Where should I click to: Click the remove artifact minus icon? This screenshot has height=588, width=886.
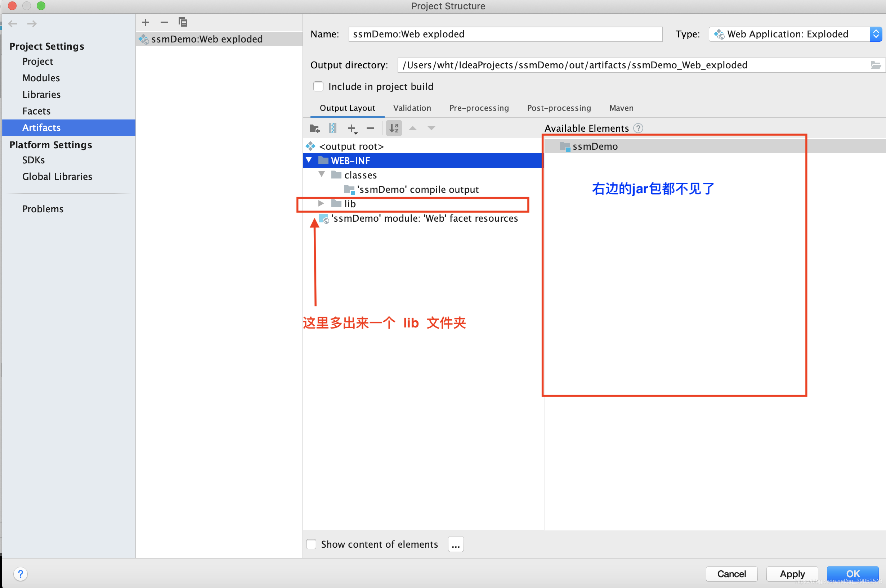(x=164, y=23)
